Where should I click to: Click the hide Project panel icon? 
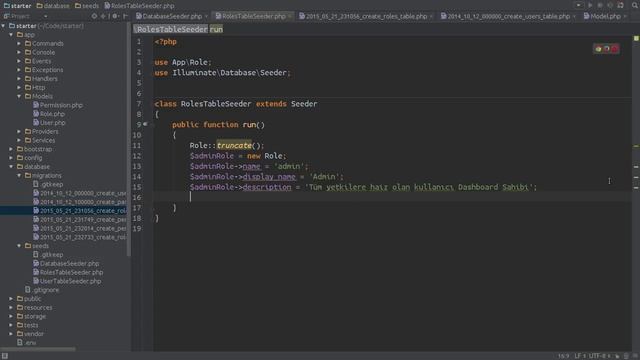pos(125,16)
